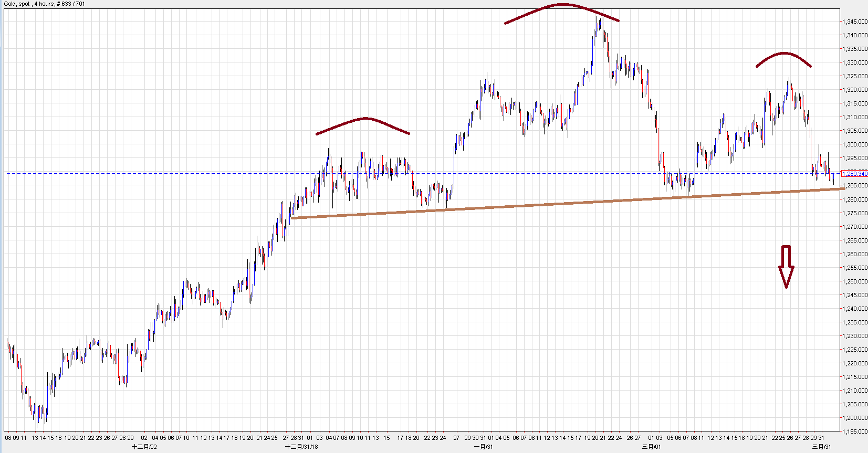This screenshot has height=453, width=868.
Task: Select the arc above the right shoulder
Action: coord(784,54)
